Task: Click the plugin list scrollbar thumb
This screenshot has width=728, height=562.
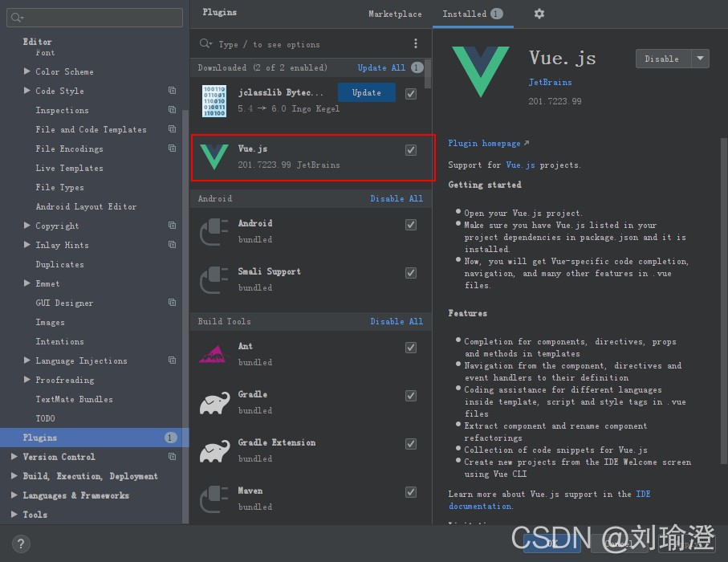Action: (428, 74)
